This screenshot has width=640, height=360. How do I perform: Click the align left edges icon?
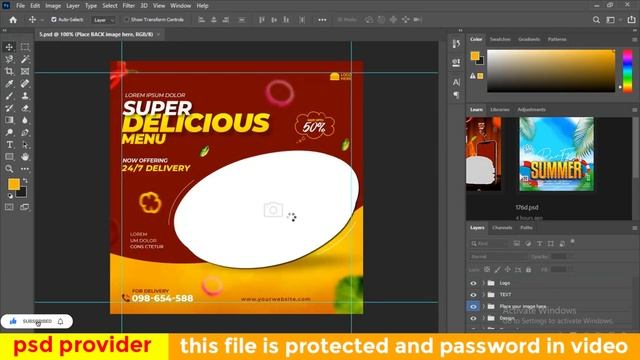coord(201,20)
